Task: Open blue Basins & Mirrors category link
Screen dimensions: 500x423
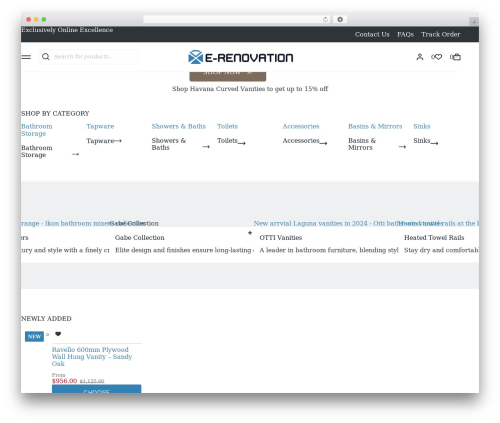Action: coord(375,126)
